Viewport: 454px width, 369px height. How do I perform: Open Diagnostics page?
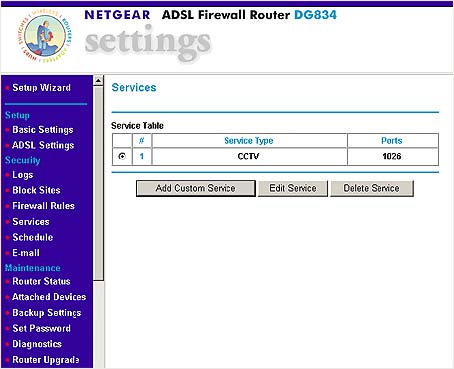click(x=37, y=344)
